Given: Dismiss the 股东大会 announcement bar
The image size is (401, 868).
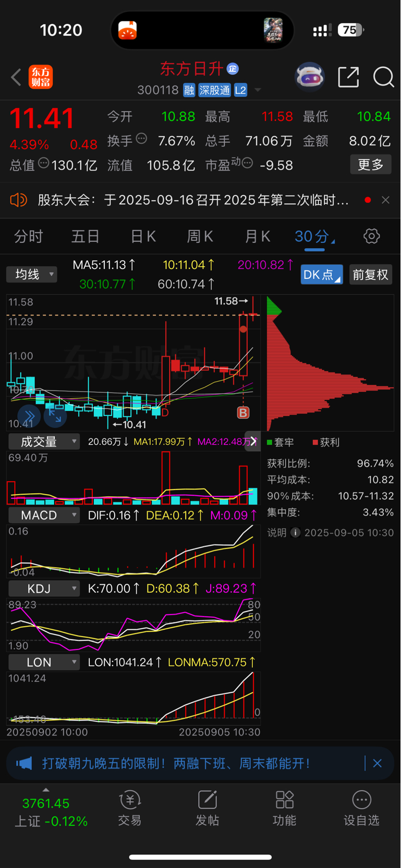Looking at the screenshot, I should (386, 200).
